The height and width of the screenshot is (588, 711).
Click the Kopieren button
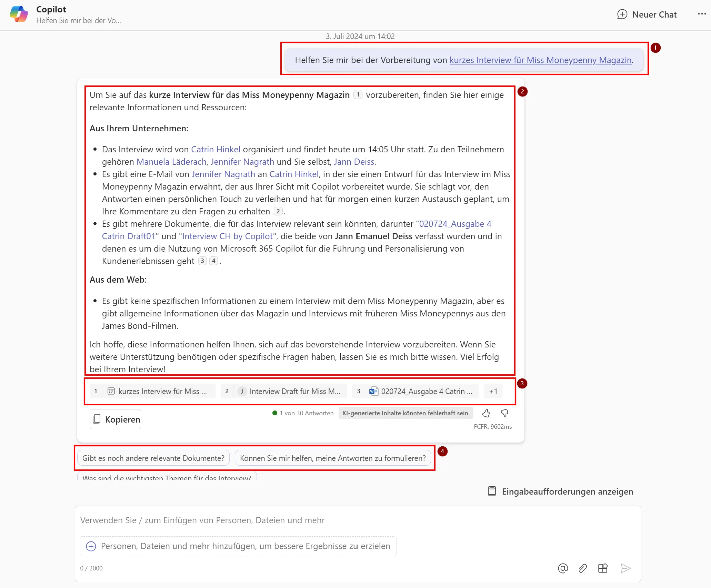pos(116,419)
